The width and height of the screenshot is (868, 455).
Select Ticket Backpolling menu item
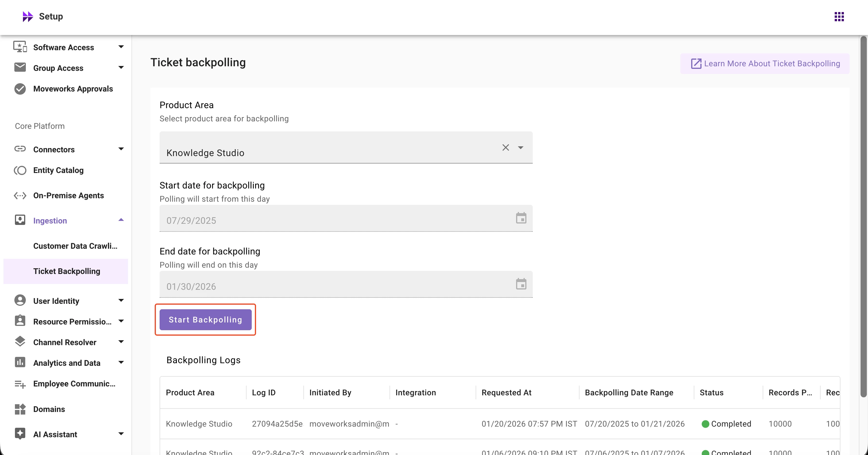pos(67,271)
